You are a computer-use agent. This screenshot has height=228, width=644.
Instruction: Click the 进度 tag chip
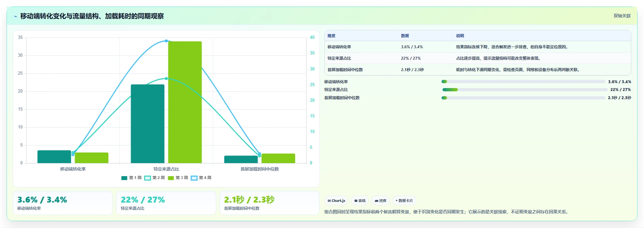pyautogui.click(x=381, y=201)
